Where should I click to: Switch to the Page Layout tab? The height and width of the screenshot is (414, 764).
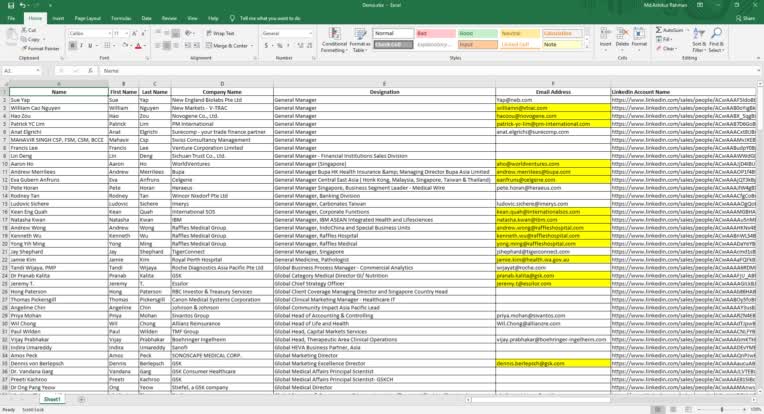click(x=88, y=19)
